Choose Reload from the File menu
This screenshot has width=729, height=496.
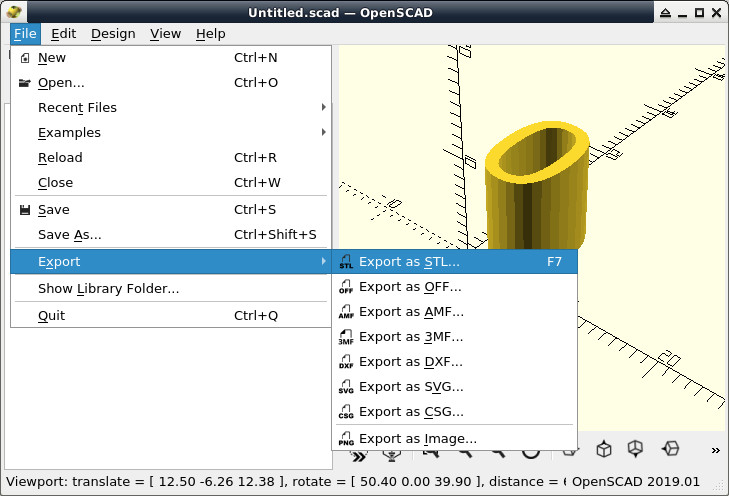click(171, 158)
